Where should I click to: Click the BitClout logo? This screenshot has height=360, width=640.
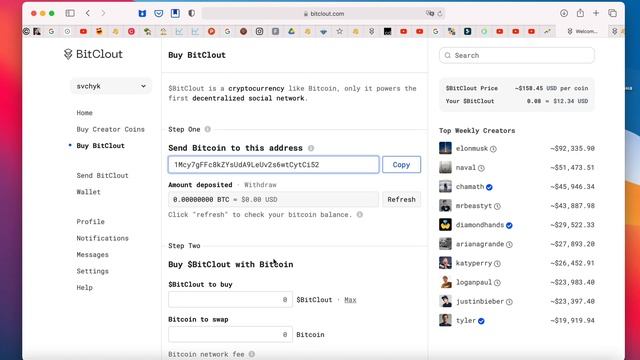[x=93, y=54]
